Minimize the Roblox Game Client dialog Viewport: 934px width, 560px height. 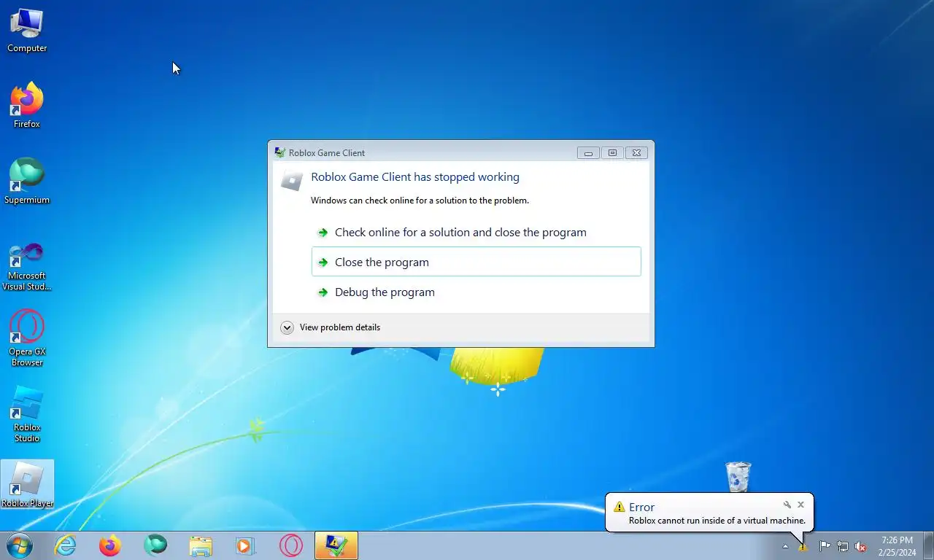point(588,152)
